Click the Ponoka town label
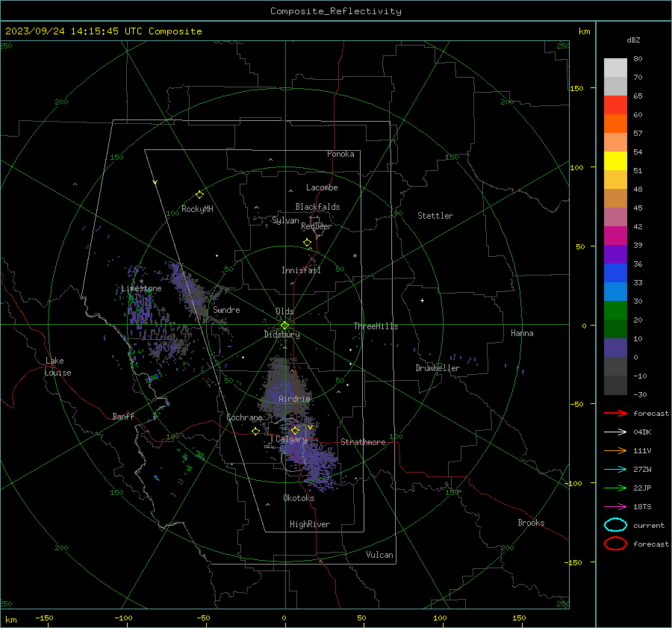 click(340, 154)
